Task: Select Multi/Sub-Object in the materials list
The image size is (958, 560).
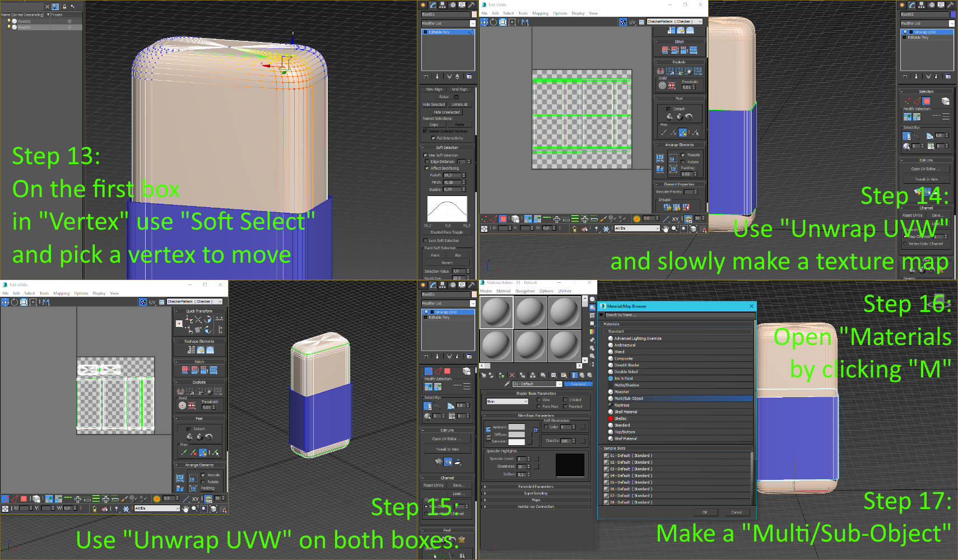Action: [x=629, y=399]
